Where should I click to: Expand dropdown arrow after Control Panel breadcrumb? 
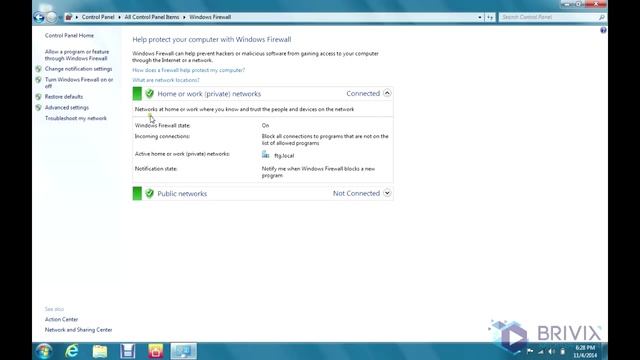[x=120, y=17]
